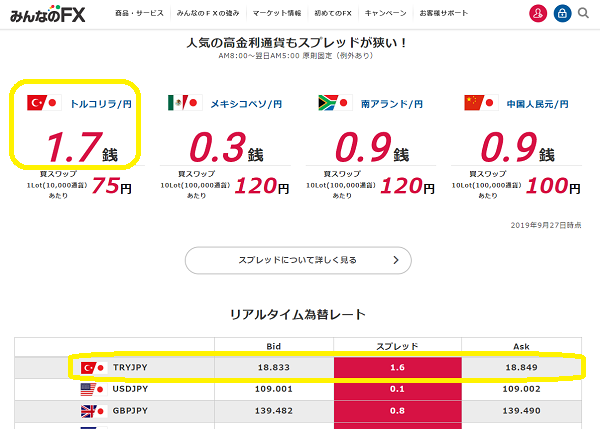Open the 中国人民元/円 link

[537, 104]
